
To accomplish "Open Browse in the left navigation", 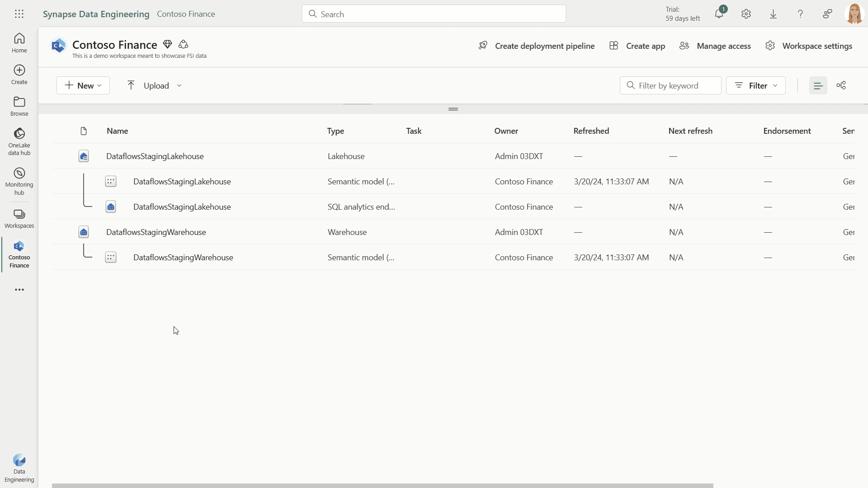I will click(19, 106).
